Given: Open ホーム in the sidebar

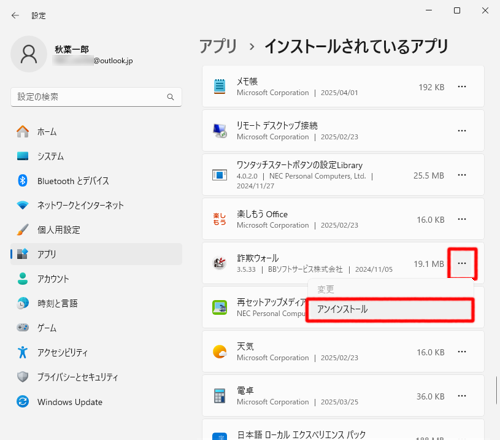Looking at the screenshot, I should (96, 132).
